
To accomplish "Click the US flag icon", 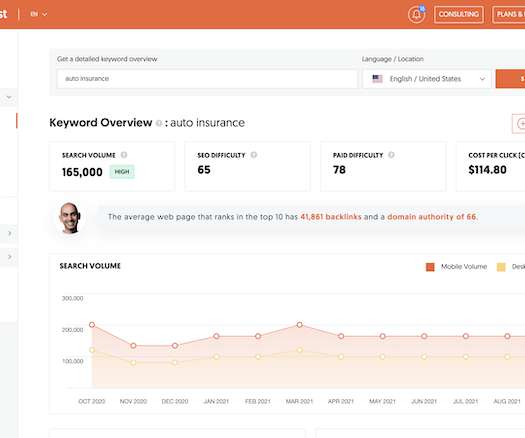I will (x=377, y=79).
